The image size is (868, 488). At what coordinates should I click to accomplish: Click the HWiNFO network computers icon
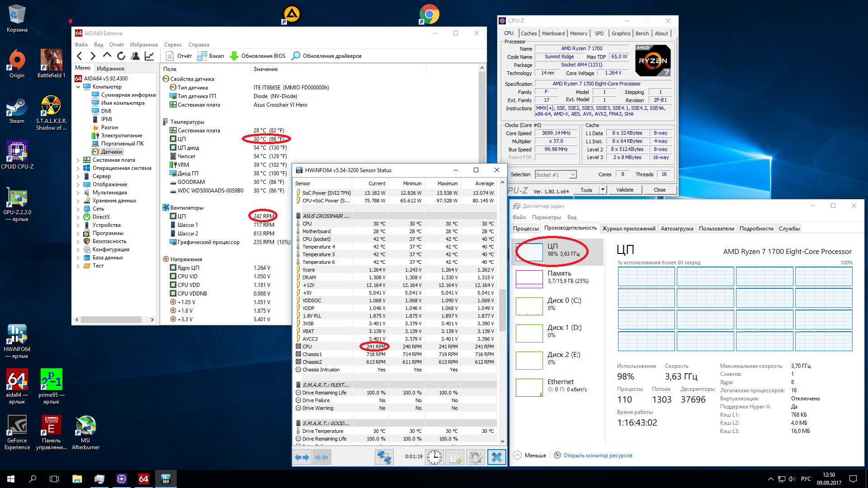[x=384, y=457]
